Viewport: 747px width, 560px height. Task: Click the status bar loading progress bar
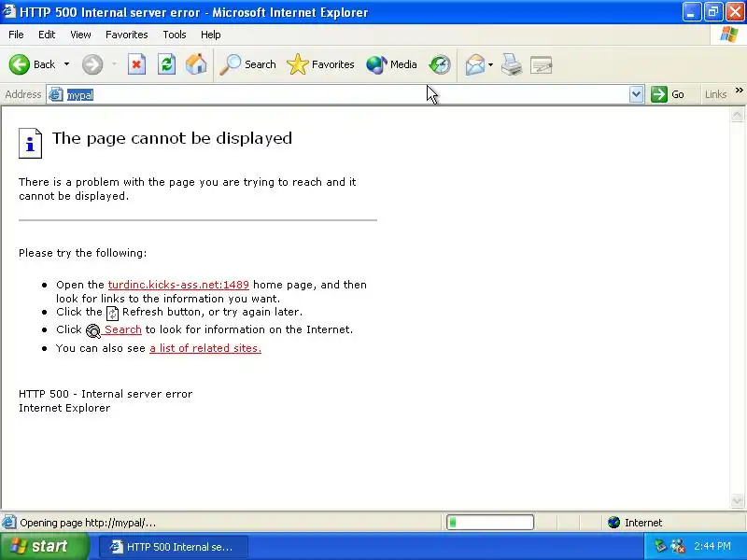[x=490, y=523]
